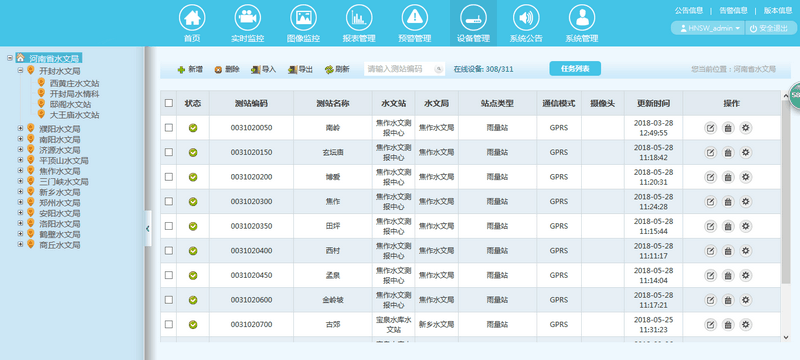Open 报表管理 chart icon
The width and height of the screenshot is (800, 360).
click(x=359, y=18)
